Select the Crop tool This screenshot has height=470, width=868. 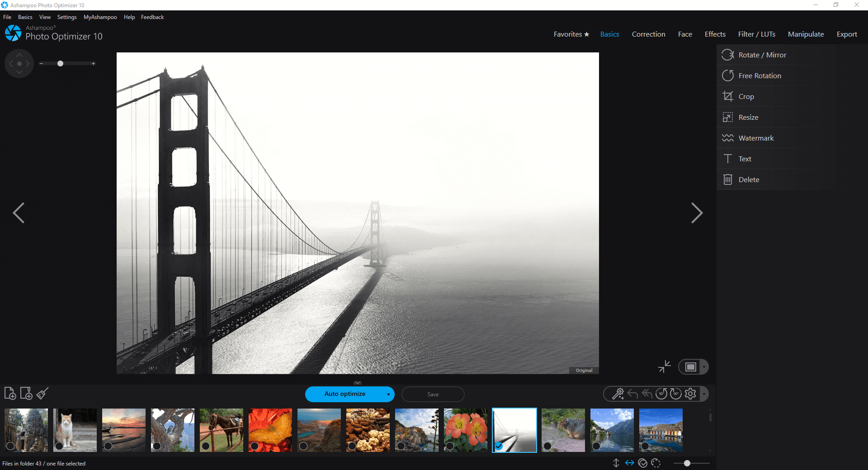click(745, 96)
